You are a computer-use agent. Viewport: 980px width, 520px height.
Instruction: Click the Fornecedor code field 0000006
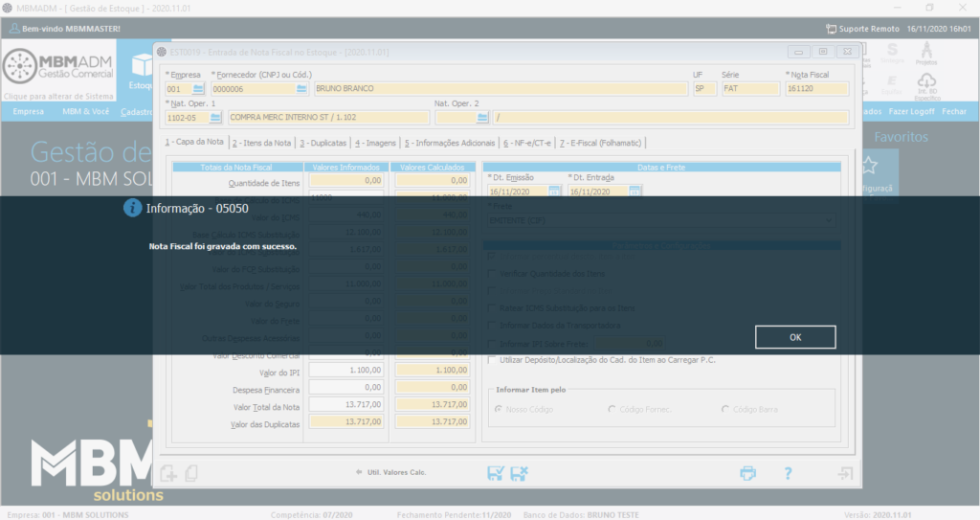(x=253, y=89)
